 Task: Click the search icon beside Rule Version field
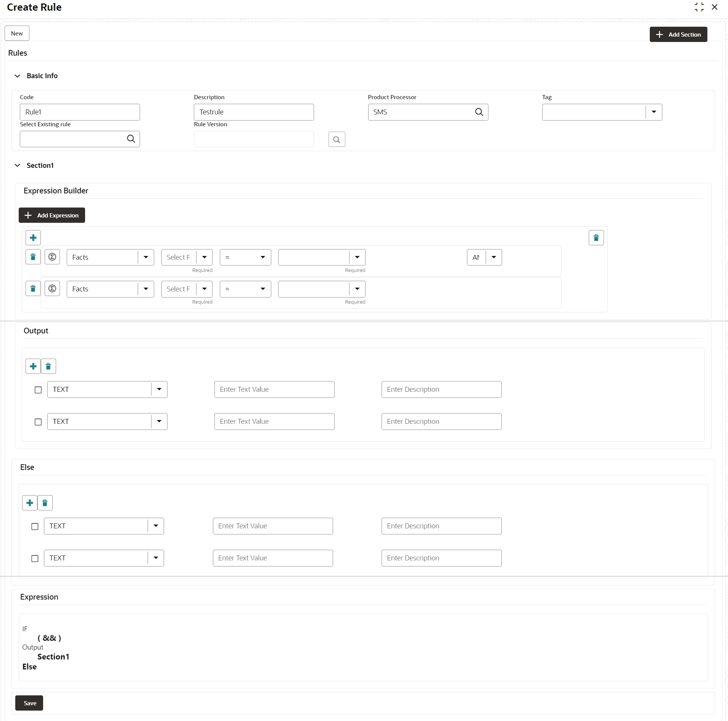336,139
